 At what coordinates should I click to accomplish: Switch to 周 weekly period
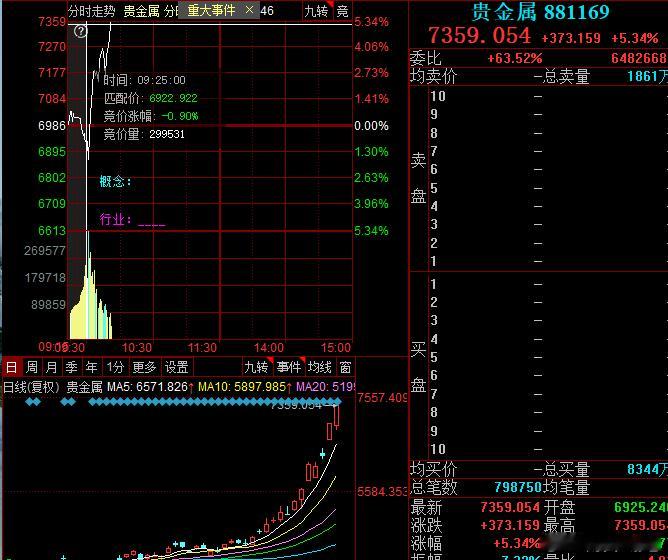tap(32, 367)
